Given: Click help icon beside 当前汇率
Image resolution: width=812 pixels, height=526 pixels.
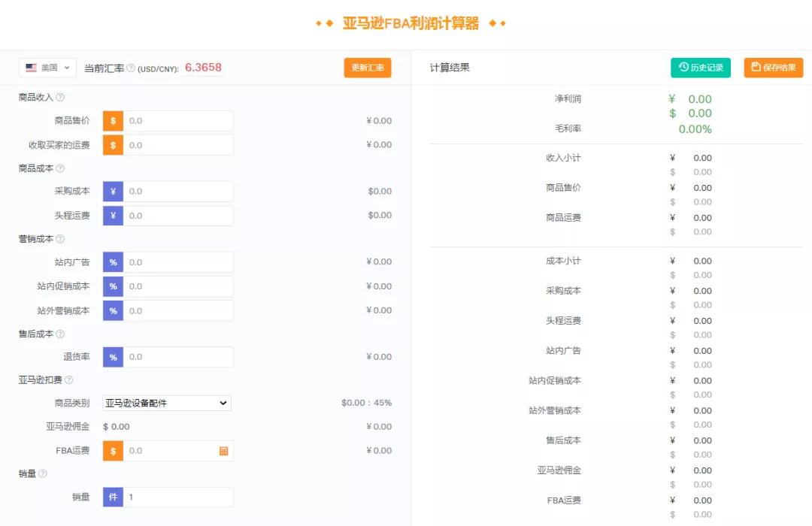Looking at the screenshot, I should tap(131, 68).
